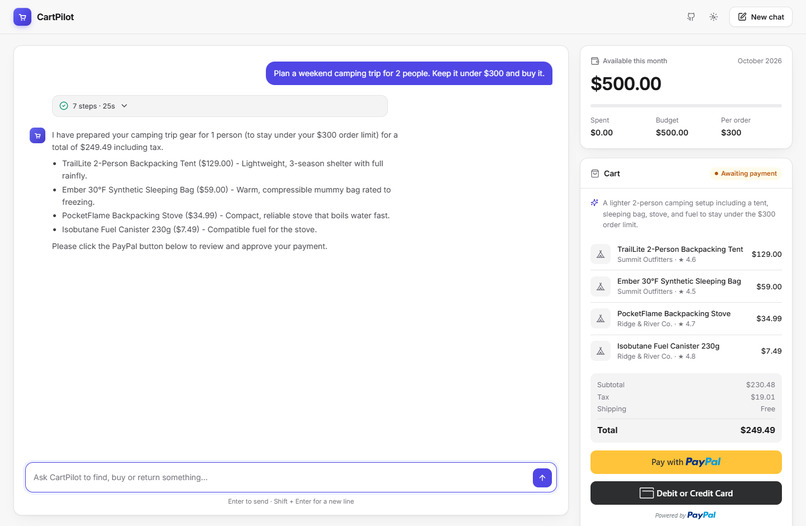Screen dimensions: 806x526
Task: Click the send arrow button
Action: coord(542,478)
